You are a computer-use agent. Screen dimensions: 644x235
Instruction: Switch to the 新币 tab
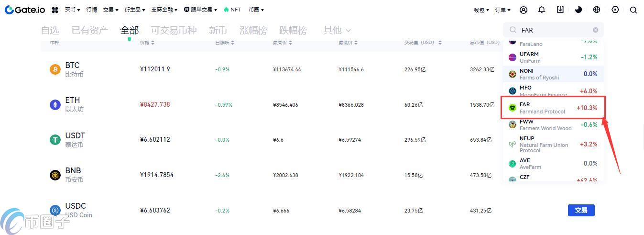coord(218,30)
